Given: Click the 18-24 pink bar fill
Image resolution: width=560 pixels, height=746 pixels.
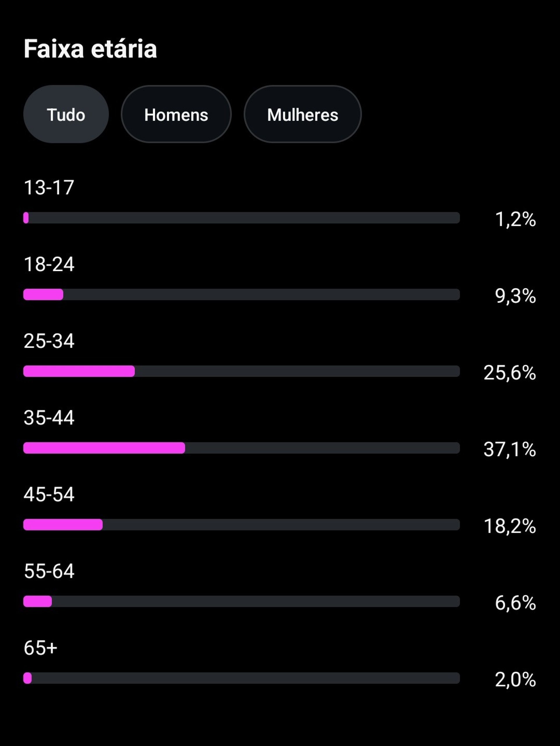Looking at the screenshot, I should [x=43, y=295].
